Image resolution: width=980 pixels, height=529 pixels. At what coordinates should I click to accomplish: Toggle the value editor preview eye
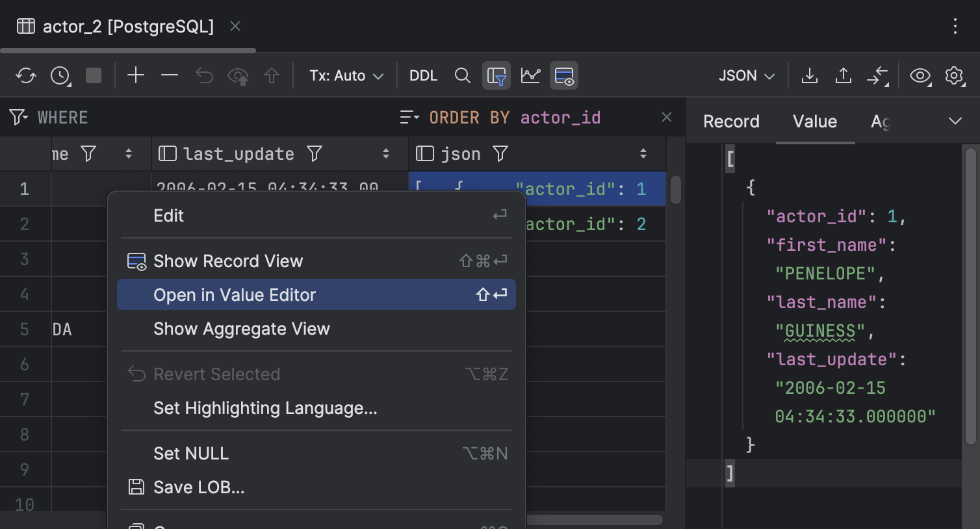point(920,75)
